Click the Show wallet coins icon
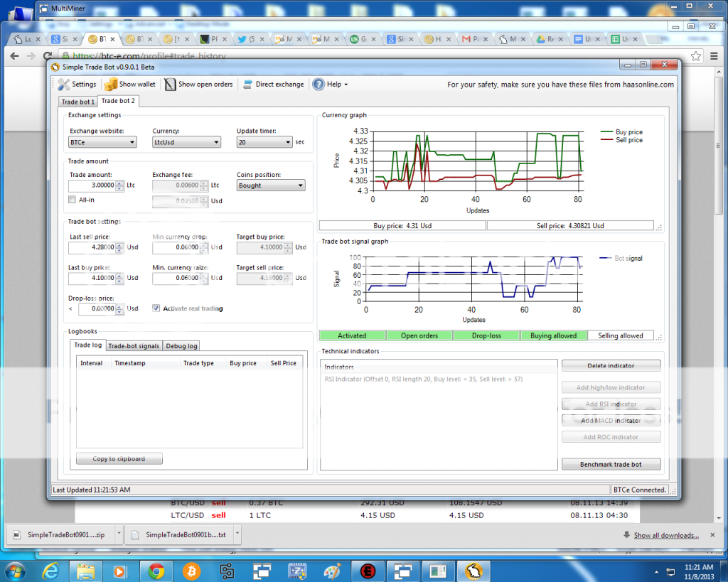Image resolution: width=728 pixels, height=582 pixels. coord(110,85)
